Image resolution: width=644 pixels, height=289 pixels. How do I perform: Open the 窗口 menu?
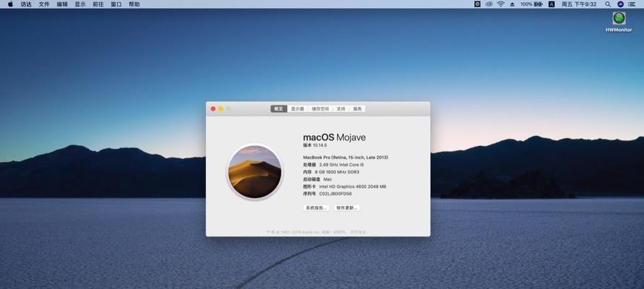pyautogui.click(x=116, y=4)
